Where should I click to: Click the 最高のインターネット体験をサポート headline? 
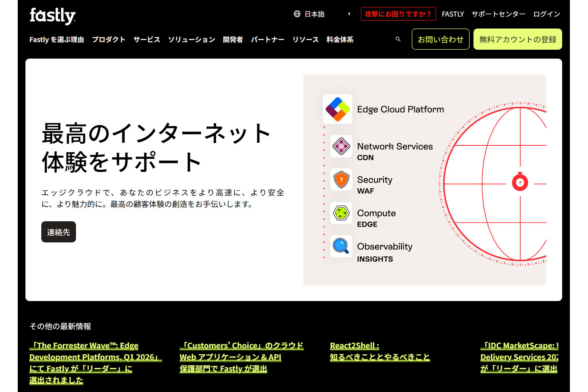(x=156, y=148)
